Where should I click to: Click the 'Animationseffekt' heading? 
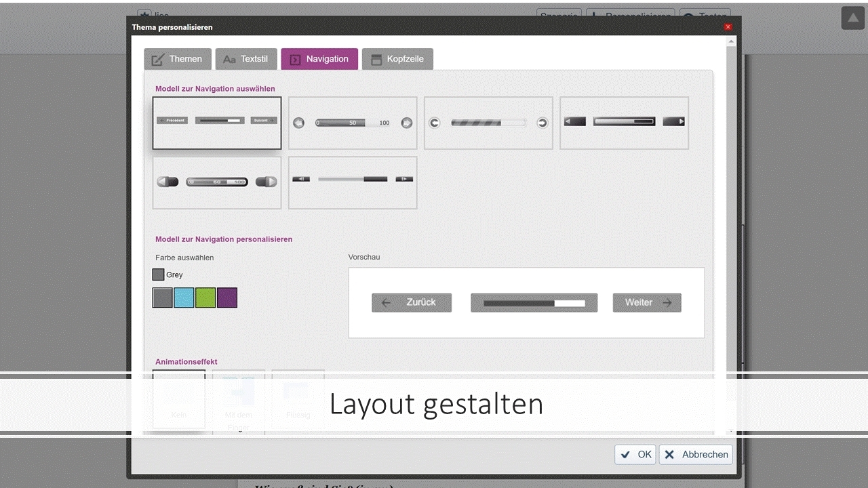pos(186,362)
